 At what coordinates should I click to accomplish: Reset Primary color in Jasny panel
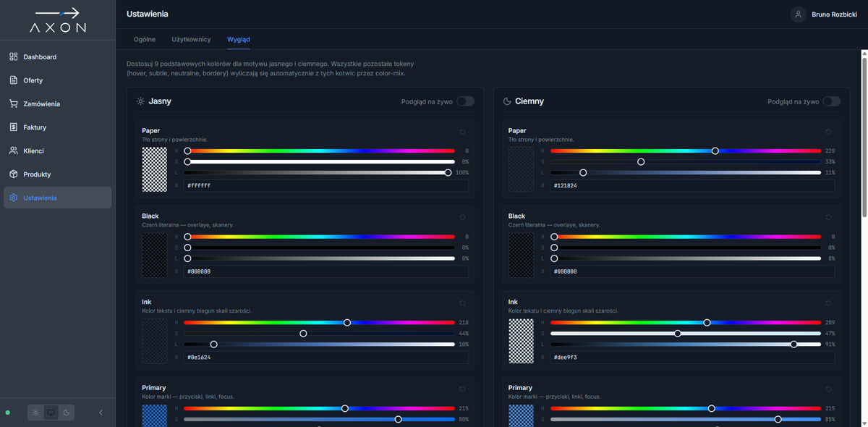tap(462, 389)
